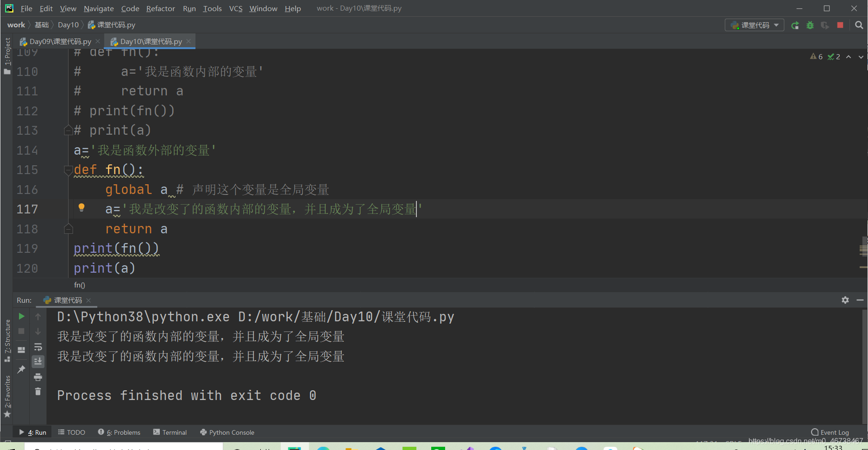This screenshot has height=450, width=868.
Task: Open the Project tool window sidebar
Action: click(x=7, y=56)
